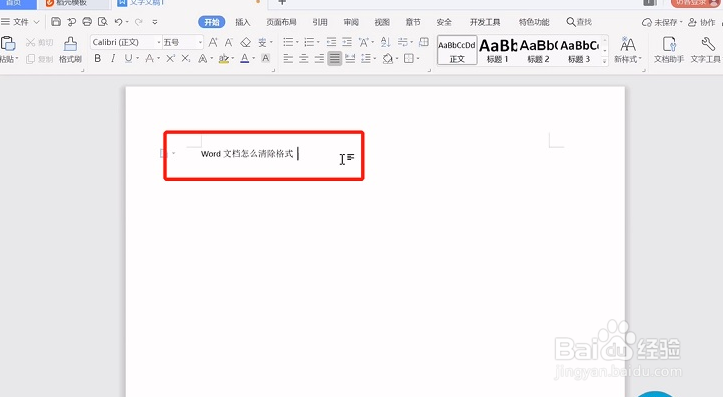Select Align Left paragraph alignment
This screenshot has width=723, height=397.
pos(288,59)
